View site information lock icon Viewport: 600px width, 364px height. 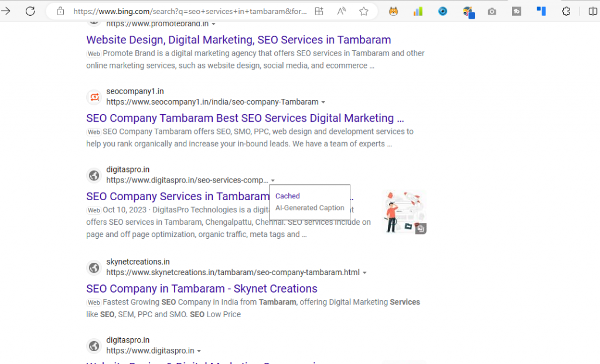pos(60,11)
